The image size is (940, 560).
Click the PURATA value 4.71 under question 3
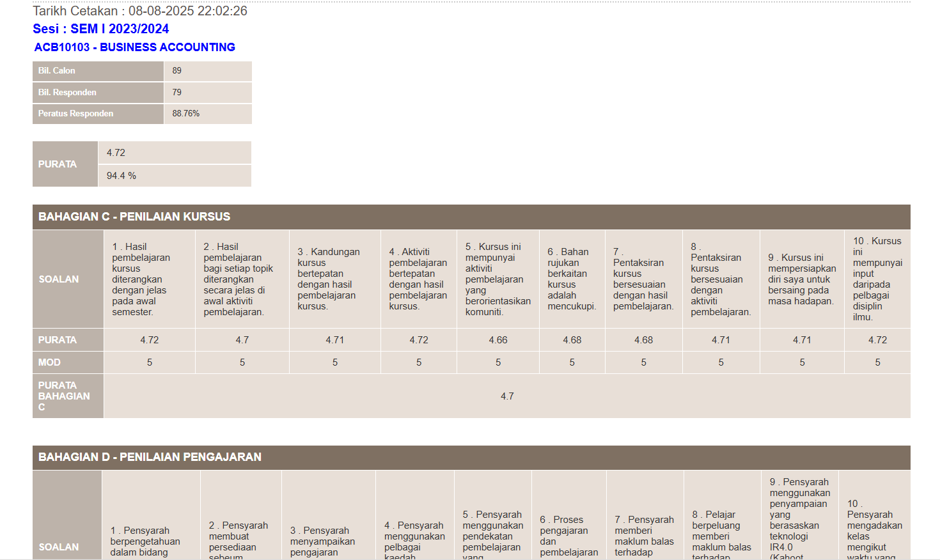(x=335, y=340)
